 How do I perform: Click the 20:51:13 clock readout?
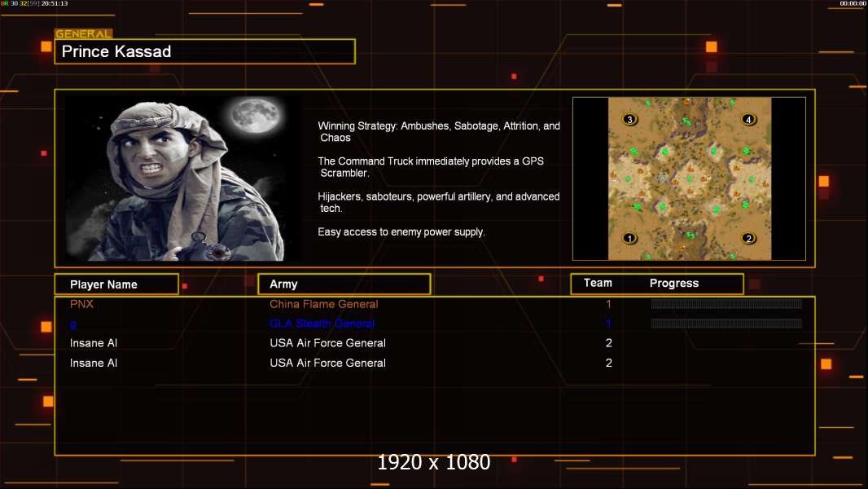[55, 3]
